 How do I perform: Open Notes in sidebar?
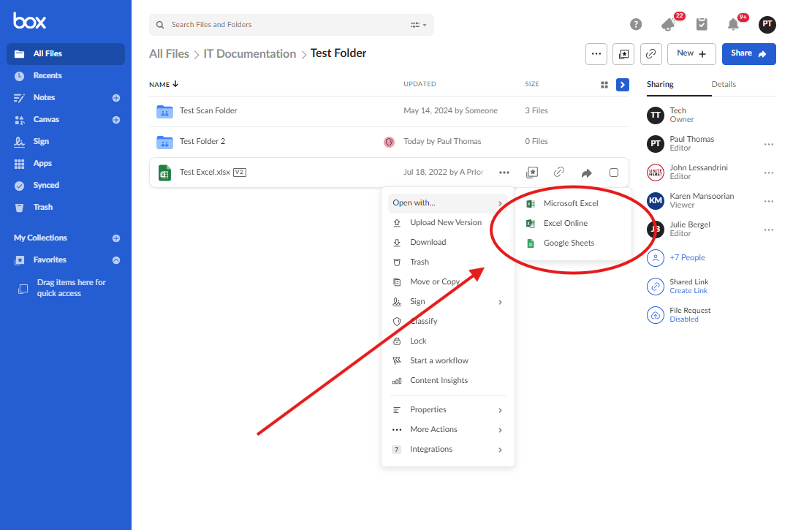(44, 97)
